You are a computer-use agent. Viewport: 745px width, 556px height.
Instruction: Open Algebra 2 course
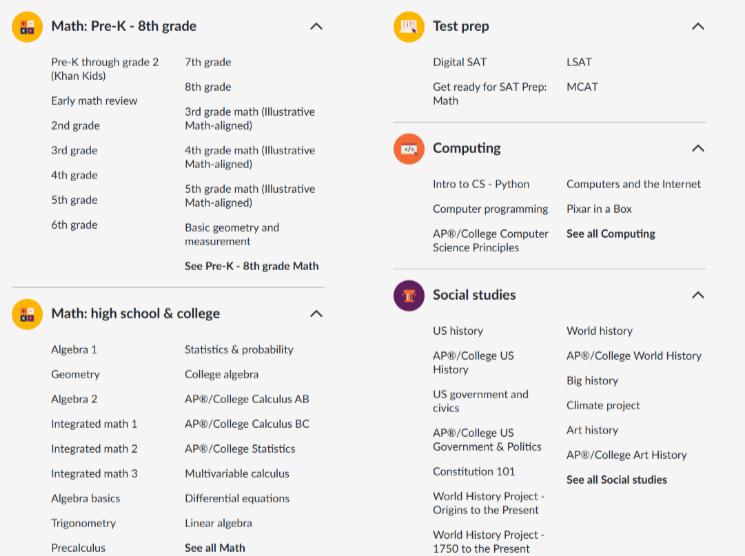click(74, 399)
